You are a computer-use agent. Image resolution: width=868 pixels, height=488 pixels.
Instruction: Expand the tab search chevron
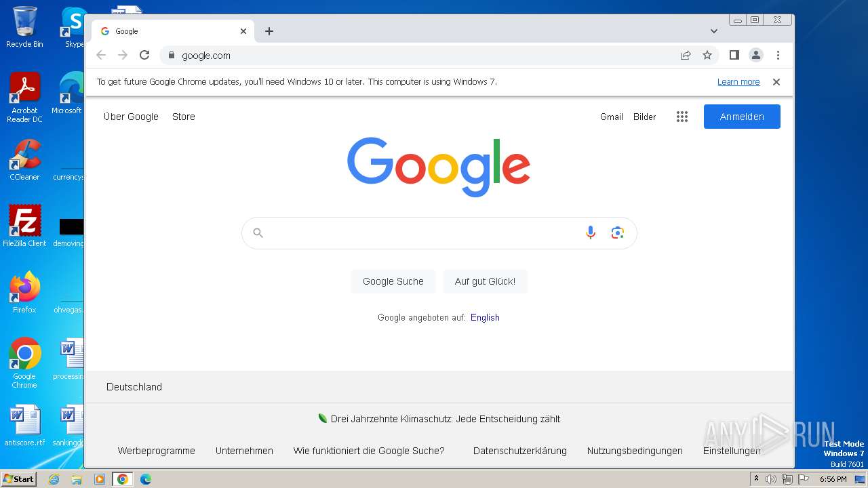click(714, 31)
